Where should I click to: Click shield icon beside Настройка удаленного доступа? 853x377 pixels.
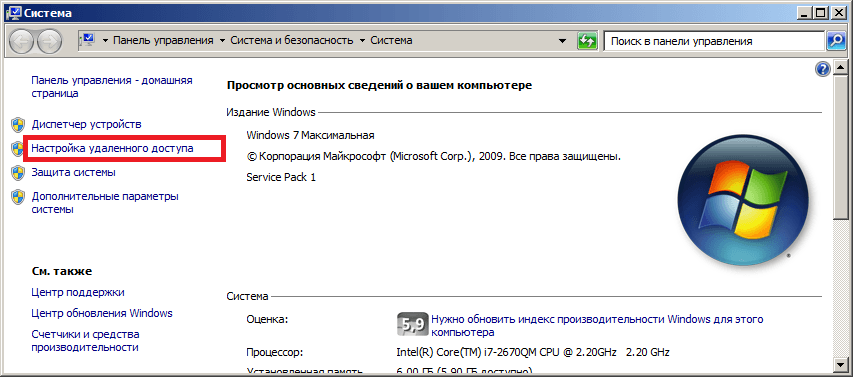coord(18,149)
